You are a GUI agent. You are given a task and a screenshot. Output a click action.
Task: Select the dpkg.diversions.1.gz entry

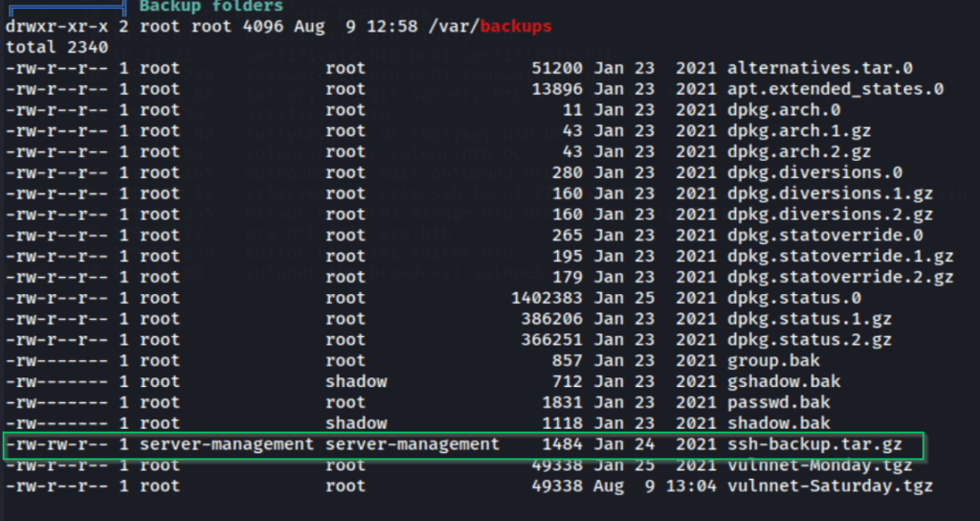(830, 193)
